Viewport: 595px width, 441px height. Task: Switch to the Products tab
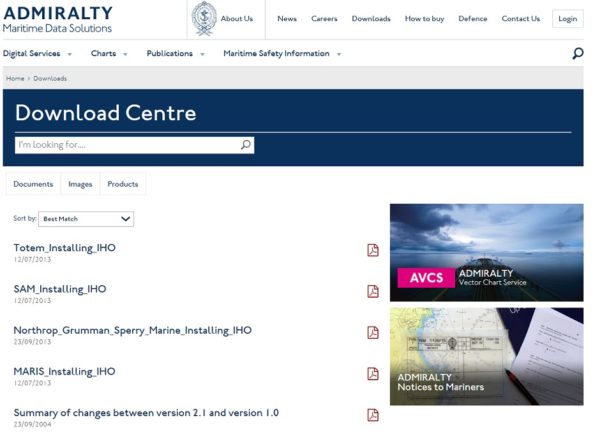click(x=123, y=184)
